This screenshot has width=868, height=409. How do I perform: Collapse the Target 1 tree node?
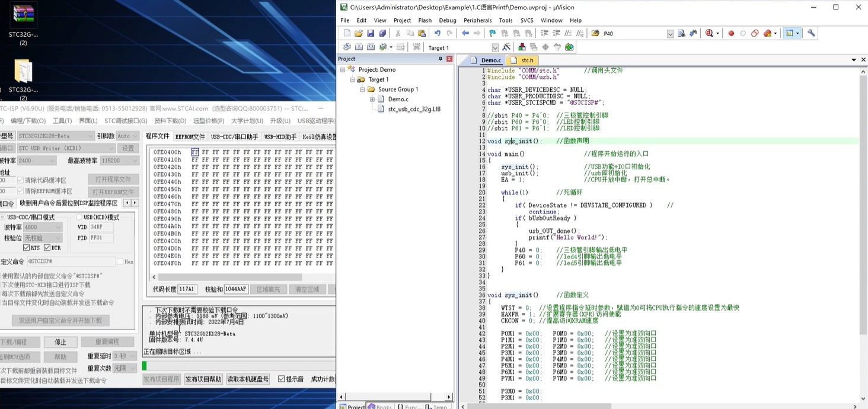(352, 79)
